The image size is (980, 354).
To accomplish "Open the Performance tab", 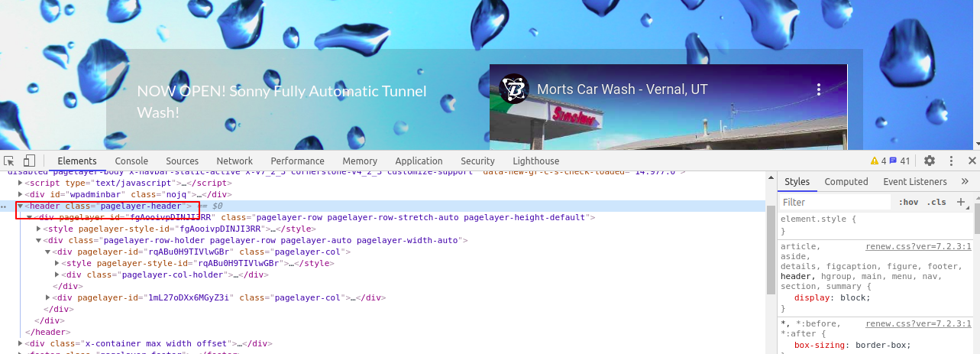I will pyautogui.click(x=297, y=161).
